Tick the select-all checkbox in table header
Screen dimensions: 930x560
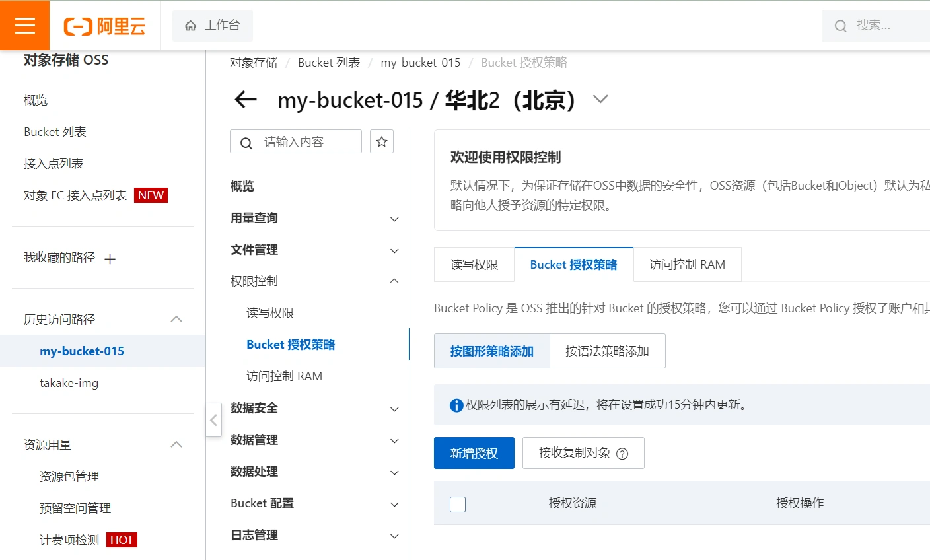[458, 505]
